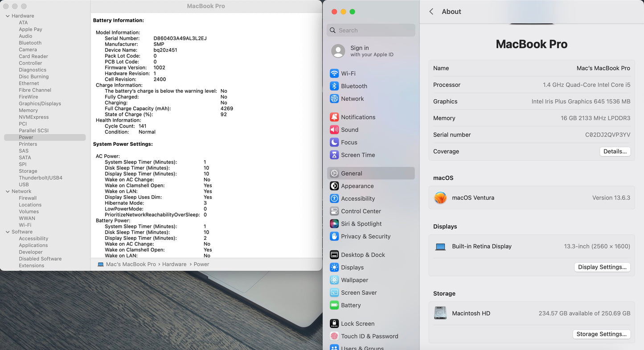644x350 pixels.
Task: Open Display Settings button
Action: click(x=602, y=267)
